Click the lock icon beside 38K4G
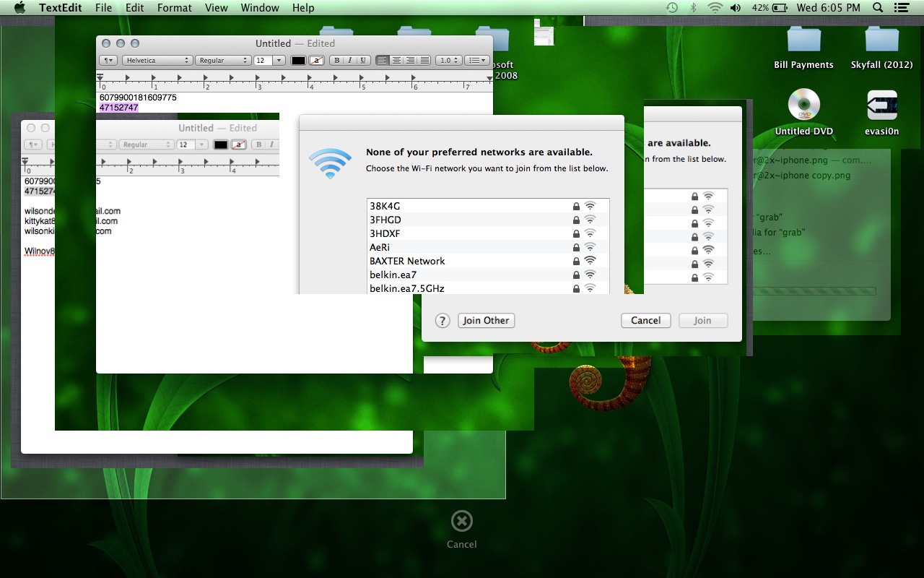 [576, 206]
